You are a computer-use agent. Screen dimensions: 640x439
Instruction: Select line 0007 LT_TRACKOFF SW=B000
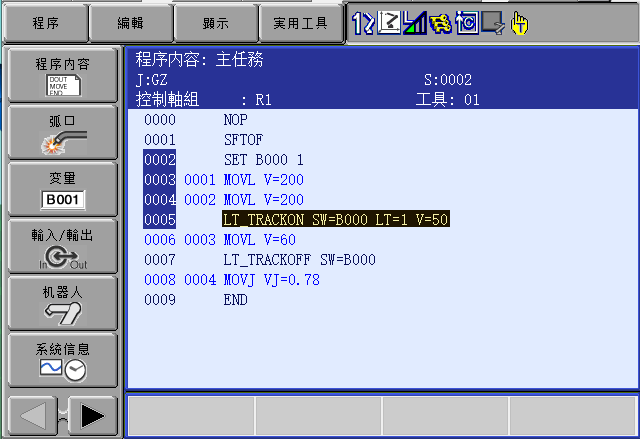point(299,259)
